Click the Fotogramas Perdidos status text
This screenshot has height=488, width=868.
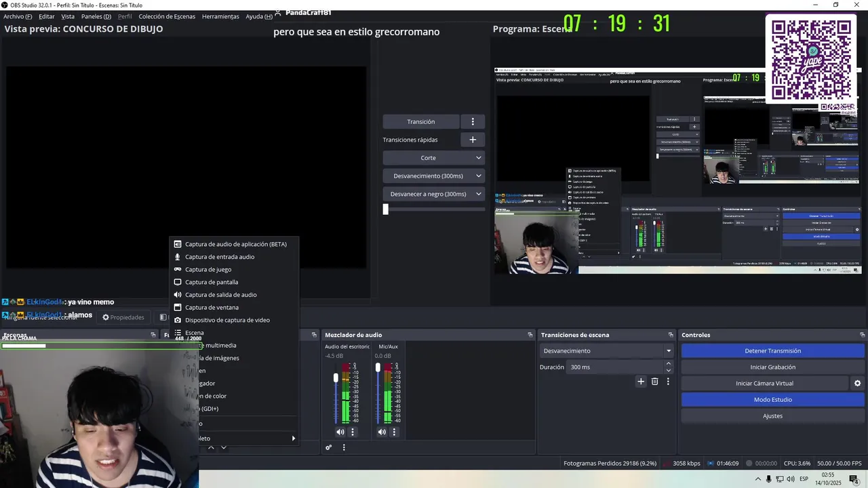coord(610,464)
